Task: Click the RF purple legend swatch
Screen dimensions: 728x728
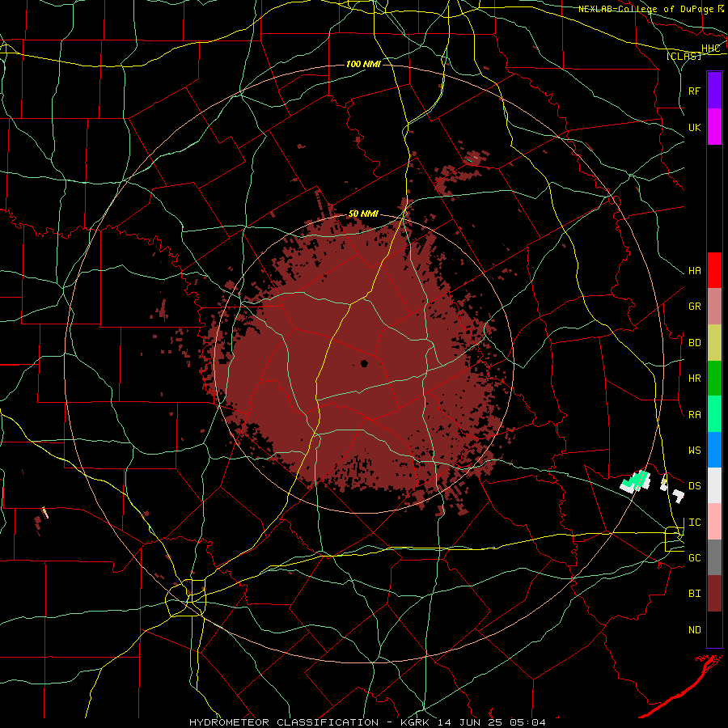Action: (714, 91)
